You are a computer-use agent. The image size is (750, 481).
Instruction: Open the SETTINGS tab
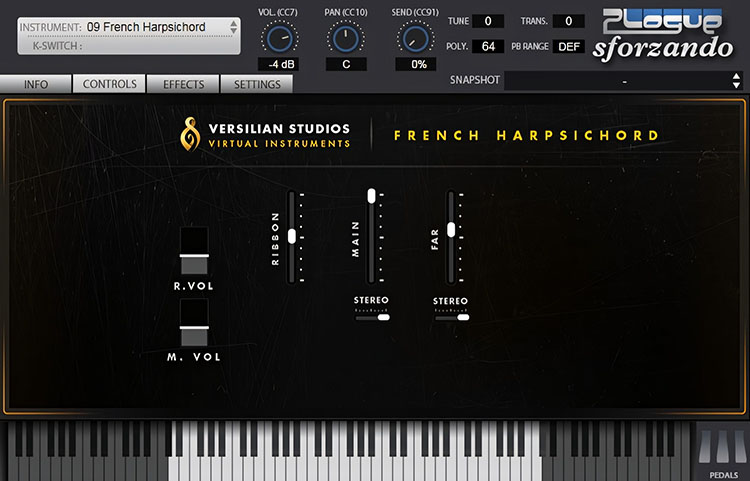click(x=257, y=84)
